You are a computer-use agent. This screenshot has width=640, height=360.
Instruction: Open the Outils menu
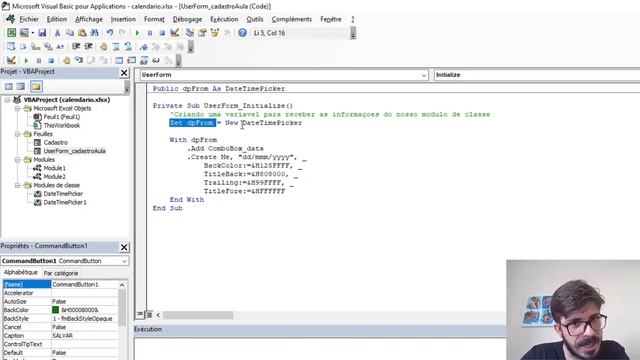(x=255, y=19)
